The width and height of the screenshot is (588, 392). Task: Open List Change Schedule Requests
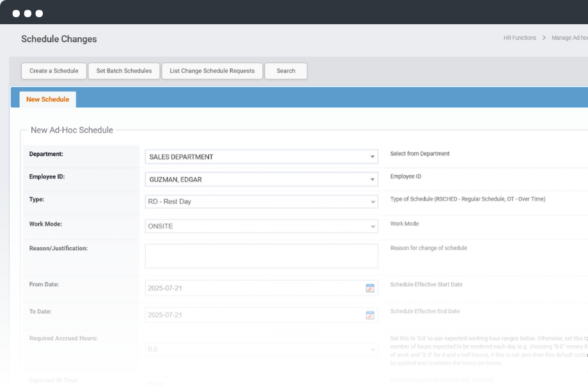(x=212, y=71)
